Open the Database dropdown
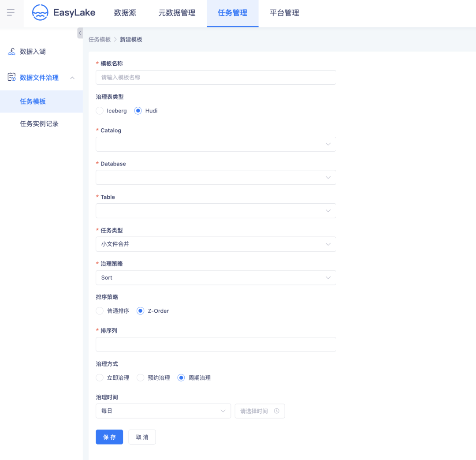The height and width of the screenshot is (460, 476). coord(216,177)
